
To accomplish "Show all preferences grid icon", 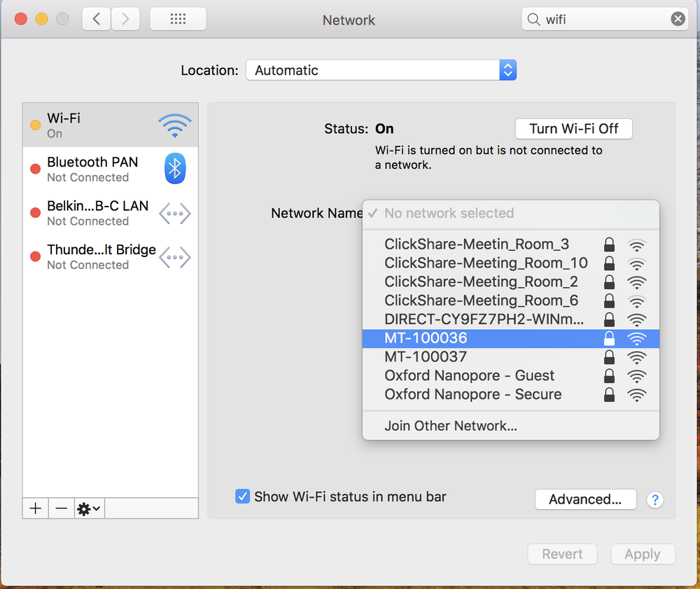I will (178, 19).
